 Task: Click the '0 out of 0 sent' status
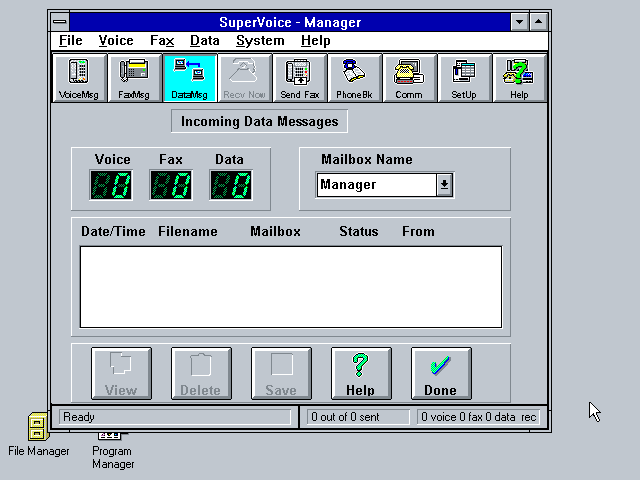pos(345,417)
